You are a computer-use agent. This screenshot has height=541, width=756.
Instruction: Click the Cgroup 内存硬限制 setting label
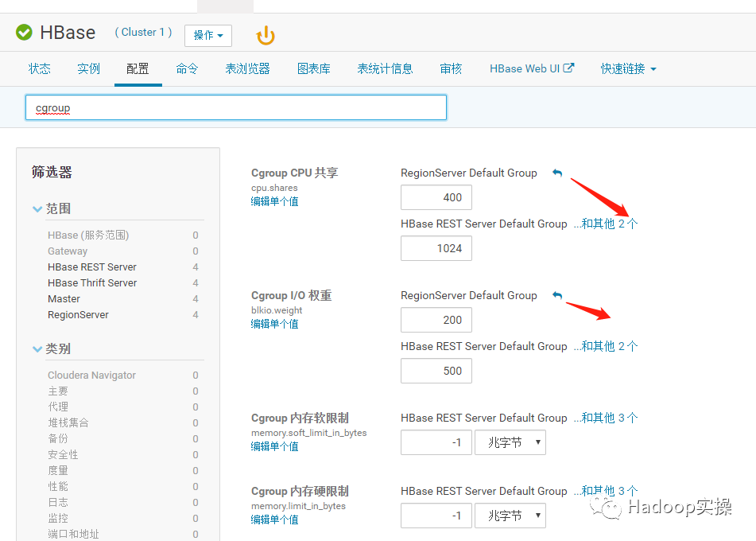point(300,492)
